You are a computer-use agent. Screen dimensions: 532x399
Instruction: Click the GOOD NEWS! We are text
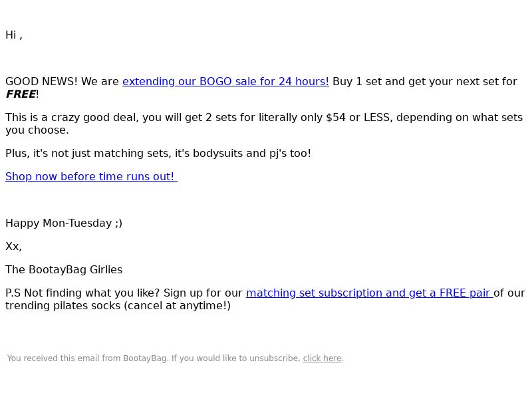(62, 82)
